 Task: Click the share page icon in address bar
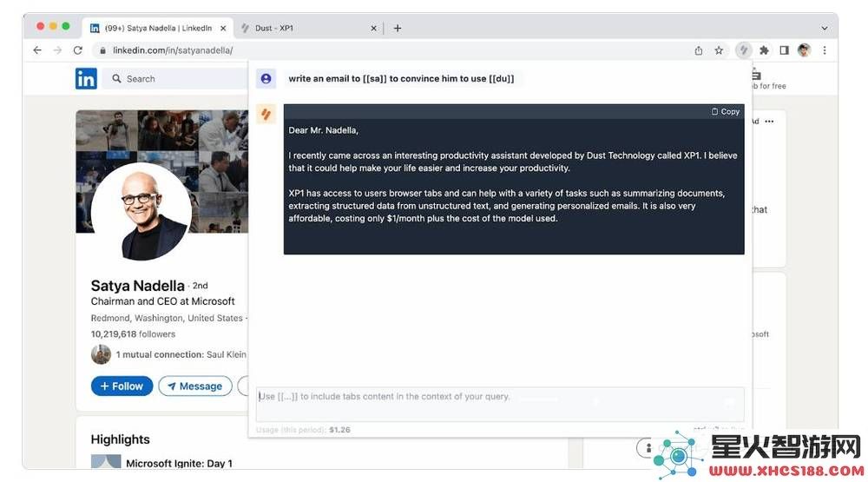(x=699, y=50)
